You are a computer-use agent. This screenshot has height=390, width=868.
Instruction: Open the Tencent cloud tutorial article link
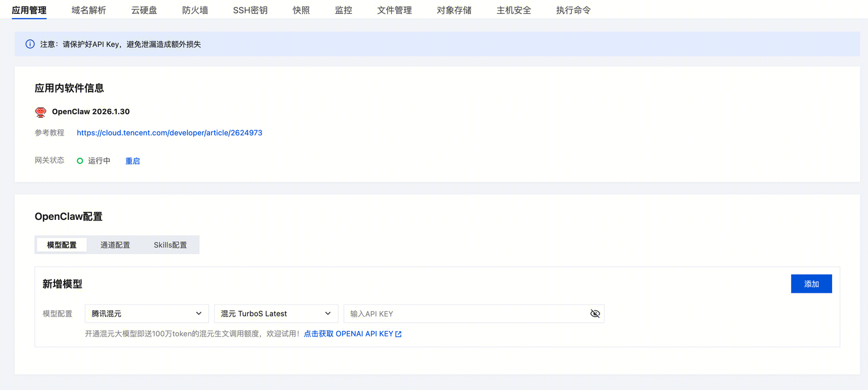click(x=170, y=133)
